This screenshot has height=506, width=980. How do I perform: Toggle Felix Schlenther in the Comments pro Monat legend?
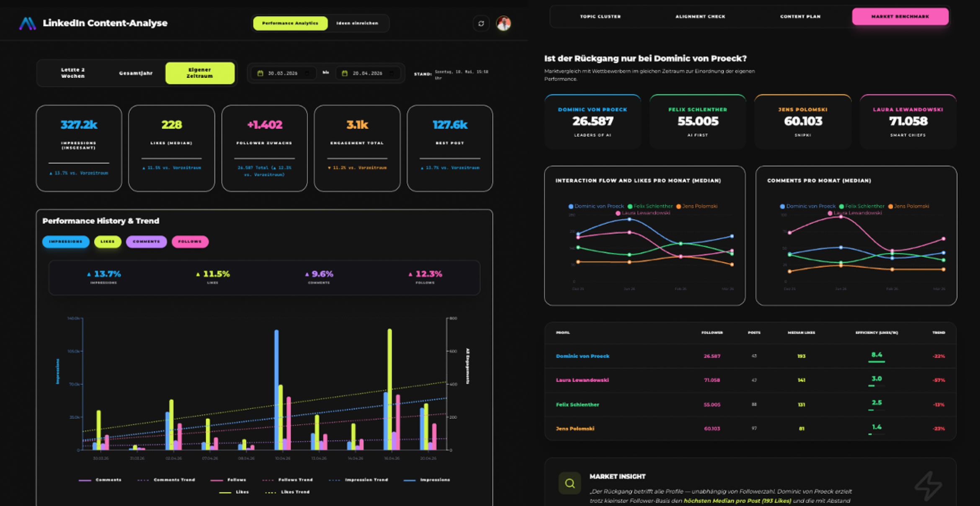(861, 206)
